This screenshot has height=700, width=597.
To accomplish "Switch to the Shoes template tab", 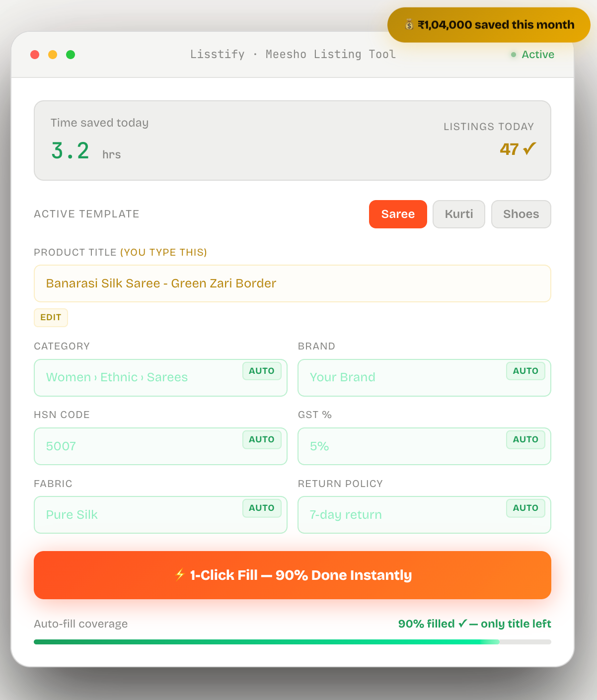I will (x=521, y=214).
